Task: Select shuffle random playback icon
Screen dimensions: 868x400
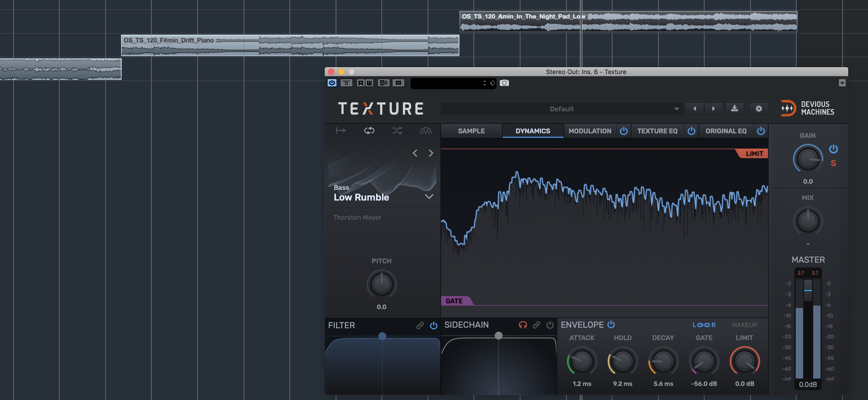Action: pos(397,131)
